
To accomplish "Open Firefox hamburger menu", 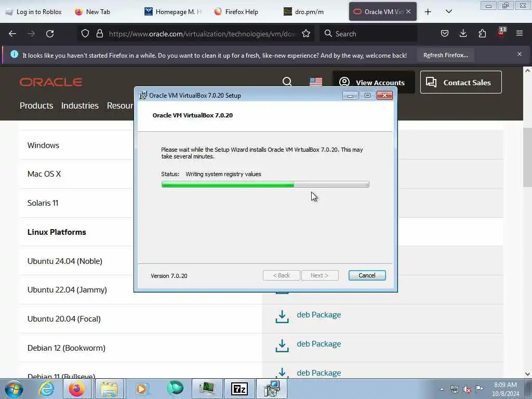I will pos(520,33).
